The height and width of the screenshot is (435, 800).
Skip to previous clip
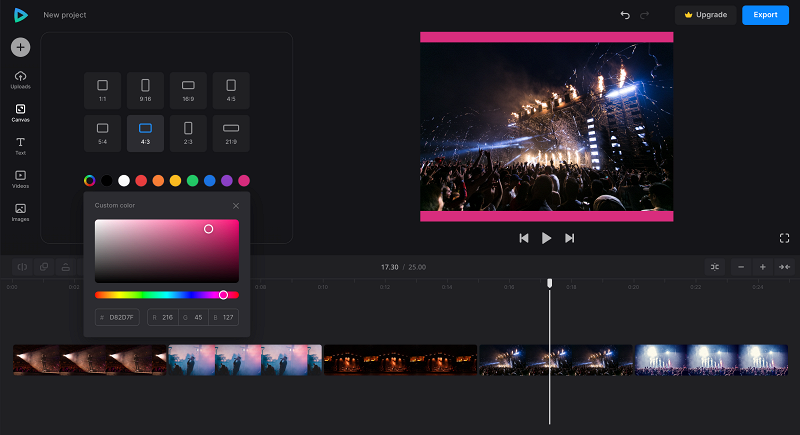pos(523,238)
